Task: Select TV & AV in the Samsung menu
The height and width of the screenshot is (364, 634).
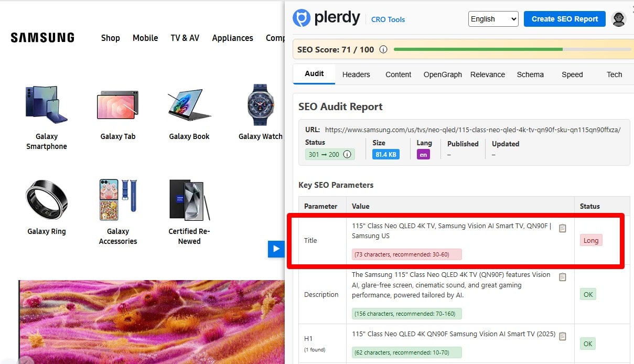Action: click(185, 38)
